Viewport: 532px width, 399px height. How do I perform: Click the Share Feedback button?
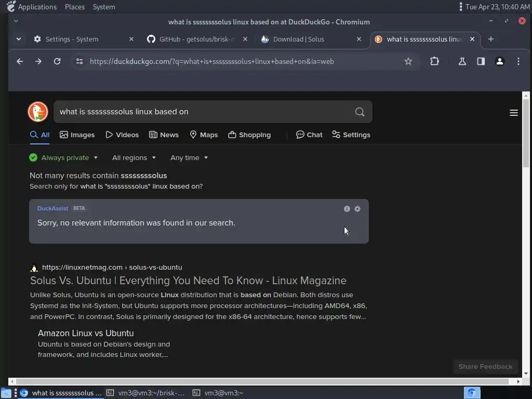[x=485, y=367]
